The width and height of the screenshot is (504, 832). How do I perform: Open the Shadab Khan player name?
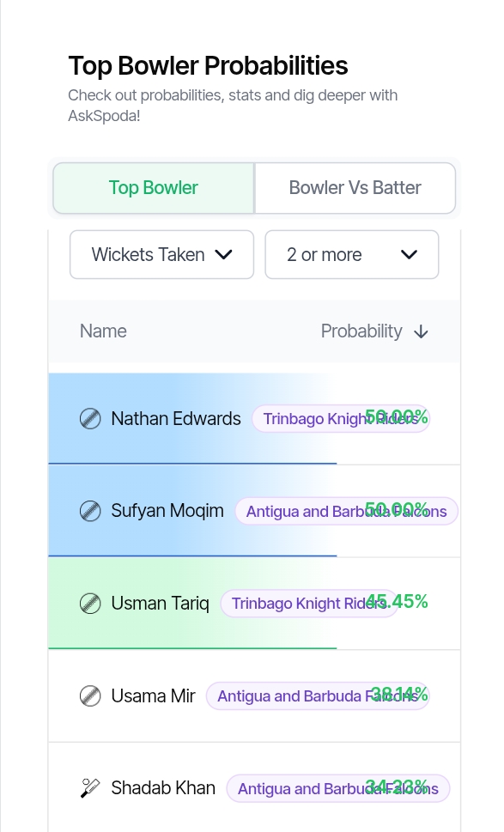click(163, 788)
